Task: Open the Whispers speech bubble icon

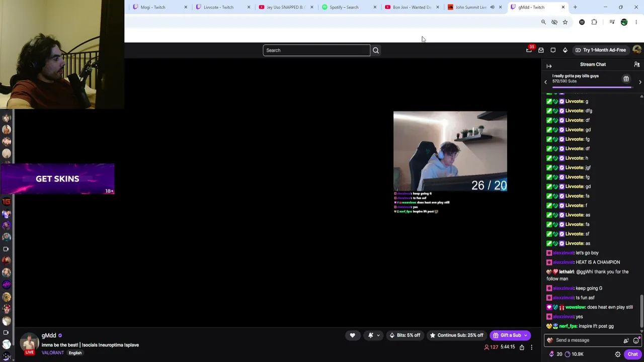Action: pyautogui.click(x=553, y=50)
